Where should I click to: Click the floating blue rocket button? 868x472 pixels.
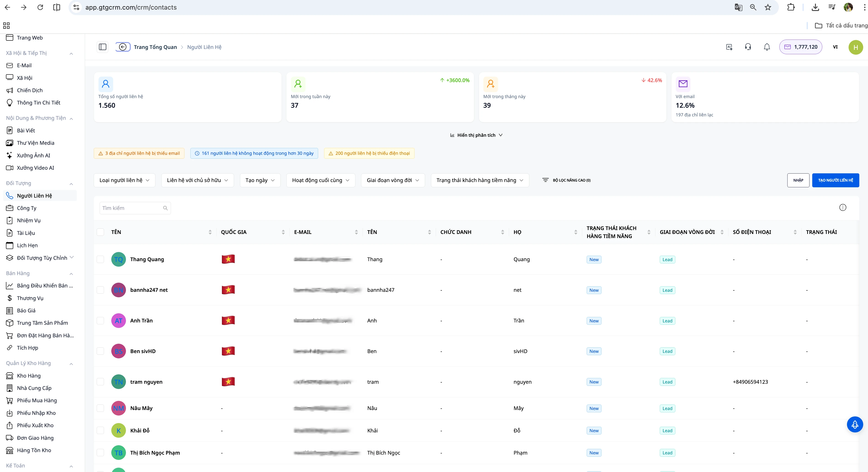(855, 424)
